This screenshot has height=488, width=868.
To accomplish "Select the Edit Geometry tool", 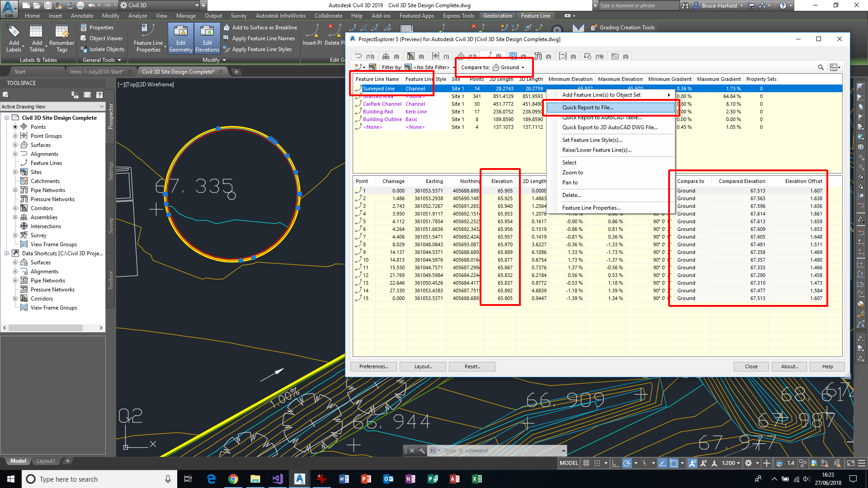I will point(181,38).
